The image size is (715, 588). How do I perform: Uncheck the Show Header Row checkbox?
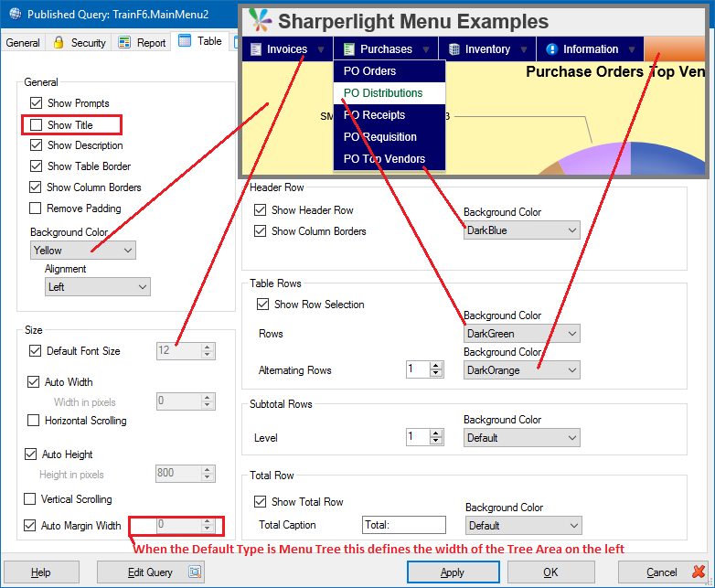tap(260, 209)
